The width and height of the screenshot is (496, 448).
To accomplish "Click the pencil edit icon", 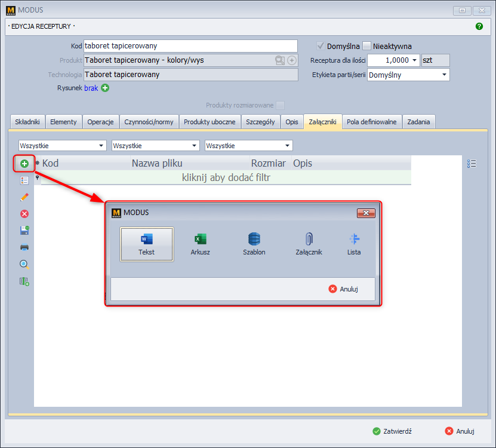I will [24, 197].
